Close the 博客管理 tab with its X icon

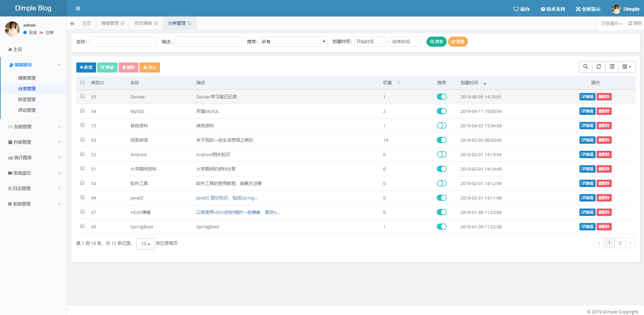pyautogui.click(x=122, y=24)
